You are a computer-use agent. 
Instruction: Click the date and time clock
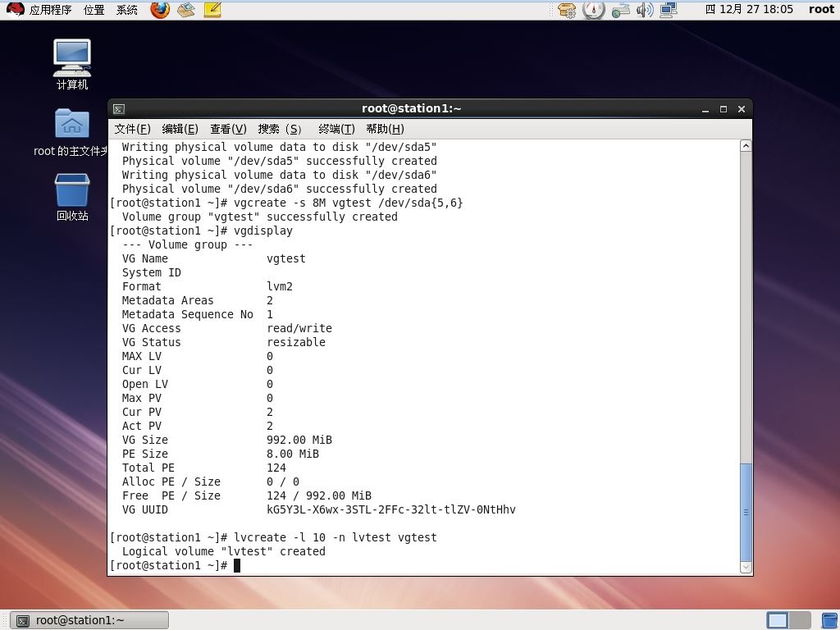tap(749, 9)
